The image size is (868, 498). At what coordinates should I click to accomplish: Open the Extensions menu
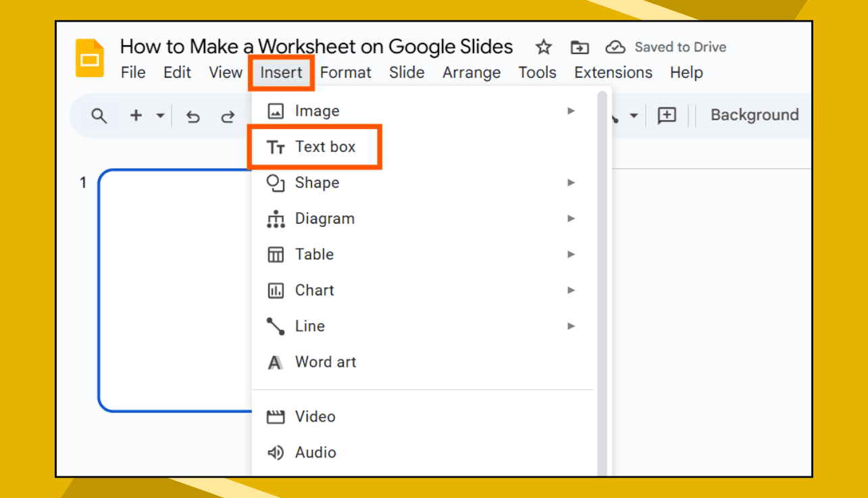point(612,72)
